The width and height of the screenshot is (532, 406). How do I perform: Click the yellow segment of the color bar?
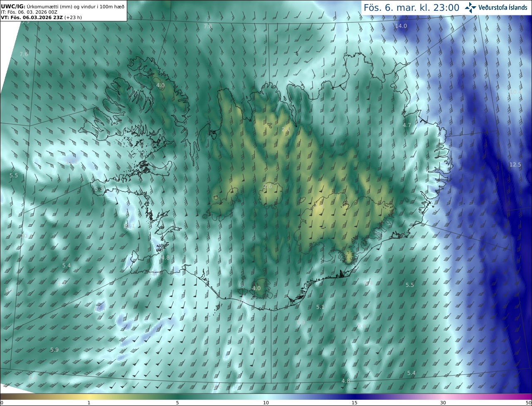click(x=89, y=396)
